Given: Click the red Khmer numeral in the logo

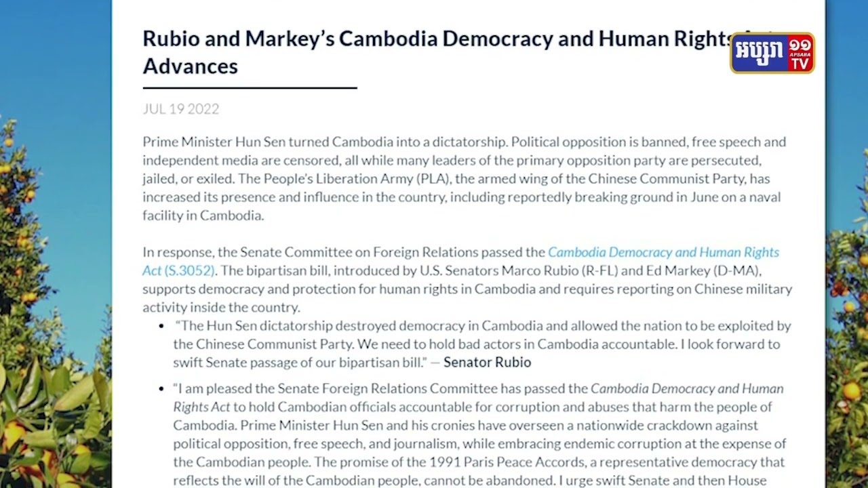Looking at the screenshot, I should [x=800, y=47].
